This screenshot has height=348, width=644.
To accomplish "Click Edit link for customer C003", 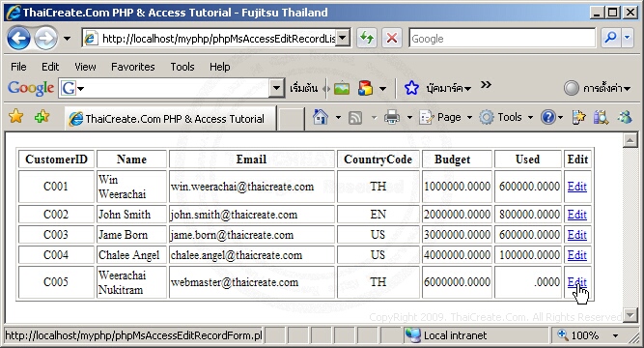I will pos(576,235).
